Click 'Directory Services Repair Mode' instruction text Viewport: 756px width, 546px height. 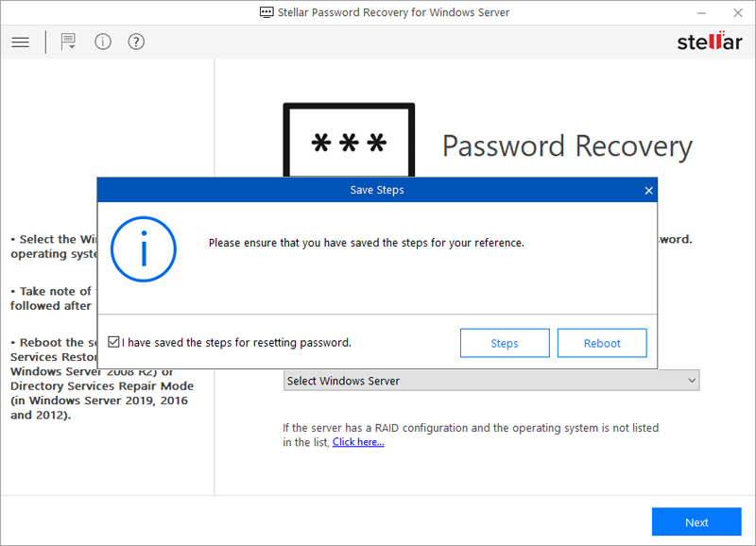(x=102, y=386)
